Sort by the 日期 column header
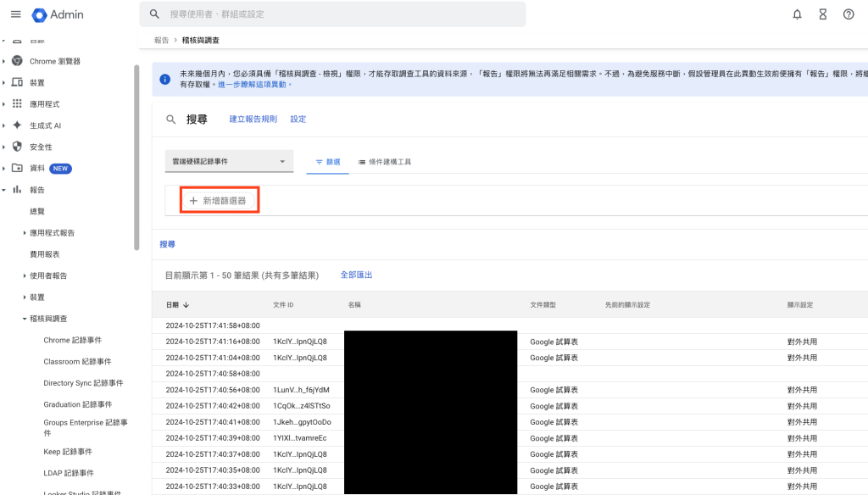The height and width of the screenshot is (495, 868). click(172, 305)
